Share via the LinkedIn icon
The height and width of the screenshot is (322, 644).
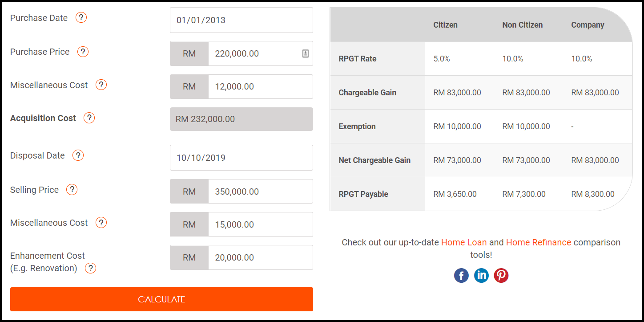click(x=481, y=276)
